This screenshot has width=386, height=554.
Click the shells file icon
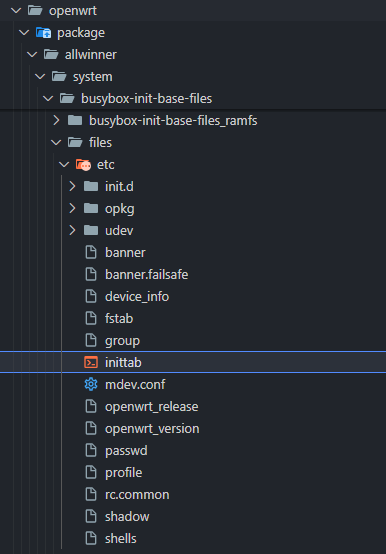(91, 538)
